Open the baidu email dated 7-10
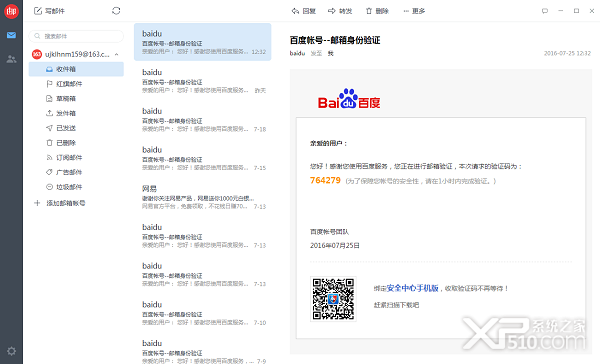 click(x=202, y=313)
